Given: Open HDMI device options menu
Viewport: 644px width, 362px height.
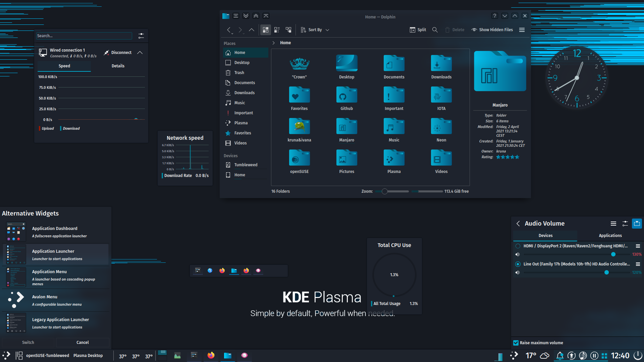Looking at the screenshot, I should 638,246.
